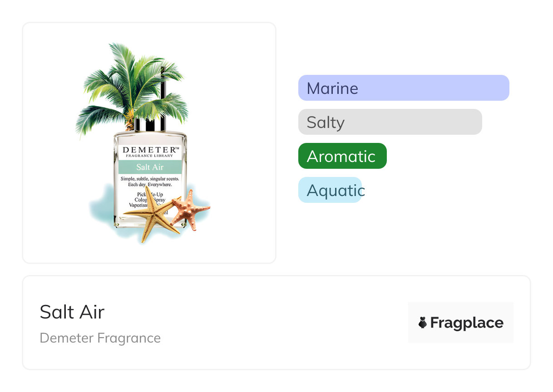Click the bottle's tagline description text
Image resolution: width=553 pixels, height=392 pixels.
point(150,182)
